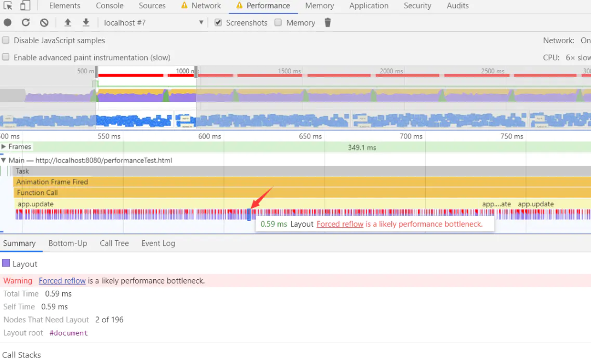Reload page and record performance profile
Screen dimensions: 591x364
pos(25,22)
